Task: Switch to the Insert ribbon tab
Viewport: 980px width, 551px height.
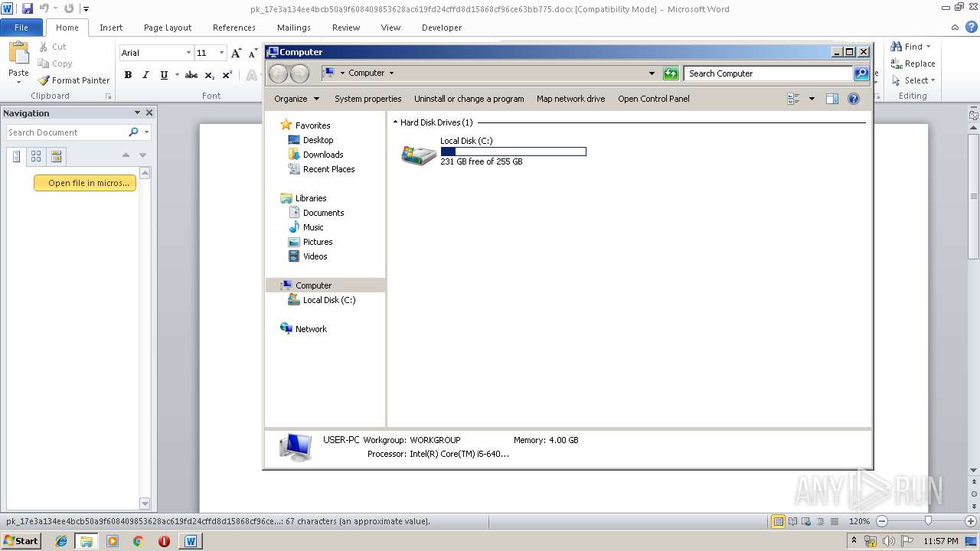Action: pyautogui.click(x=111, y=28)
